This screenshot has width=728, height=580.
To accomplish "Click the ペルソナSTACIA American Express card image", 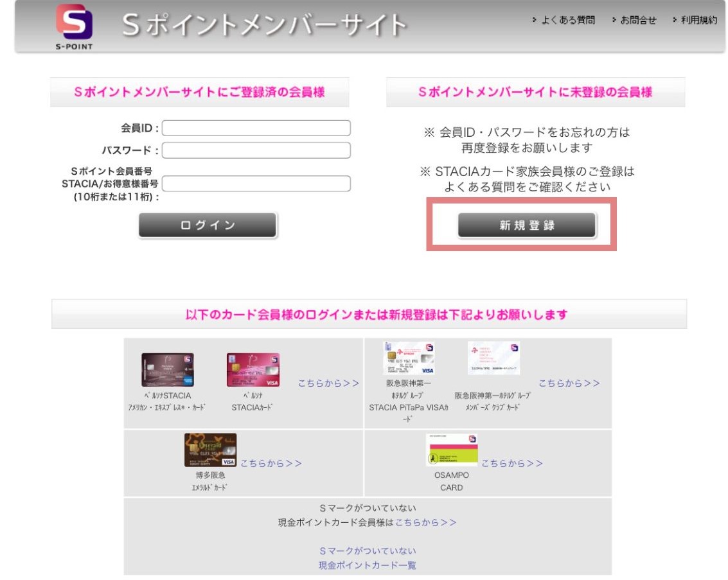I will pos(167,369).
